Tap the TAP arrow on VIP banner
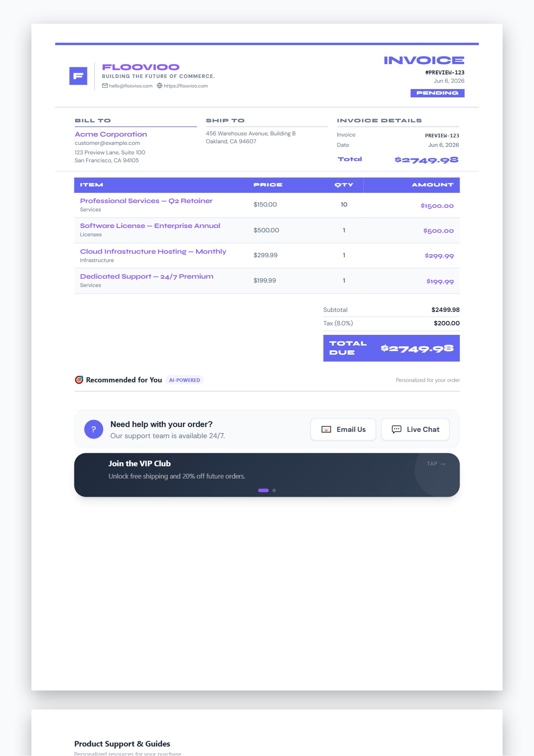 tap(436, 463)
